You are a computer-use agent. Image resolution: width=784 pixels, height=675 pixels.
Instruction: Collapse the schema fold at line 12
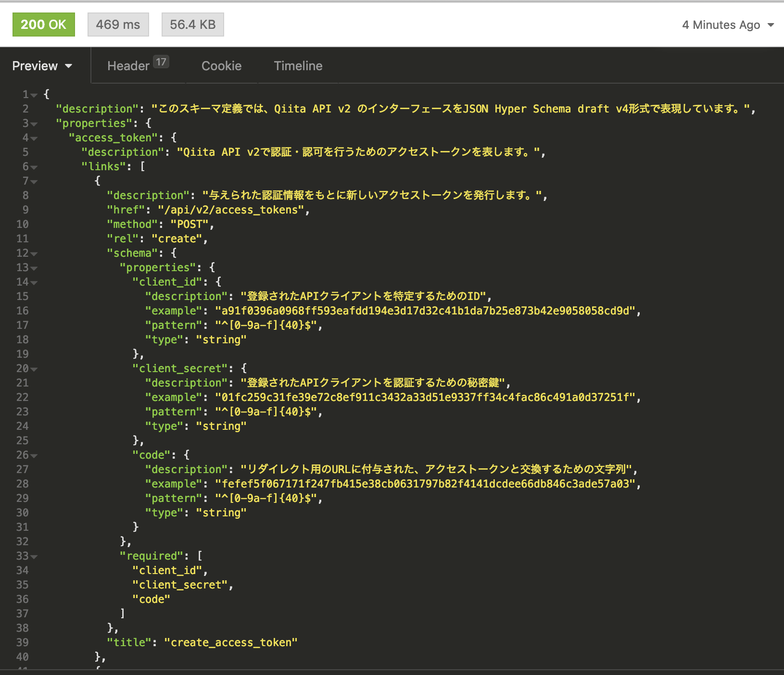pyautogui.click(x=34, y=254)
